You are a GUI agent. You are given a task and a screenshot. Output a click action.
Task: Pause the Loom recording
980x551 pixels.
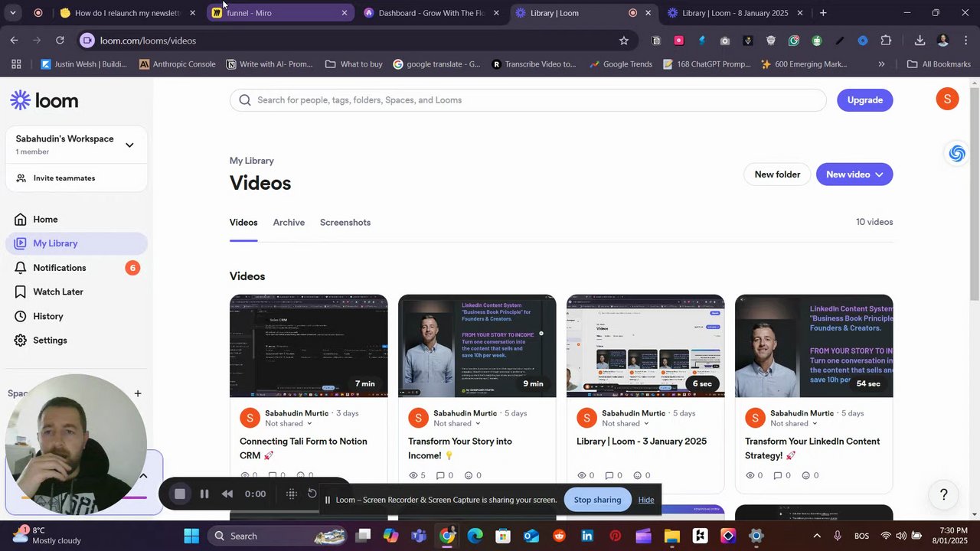[x=204, y=494]
